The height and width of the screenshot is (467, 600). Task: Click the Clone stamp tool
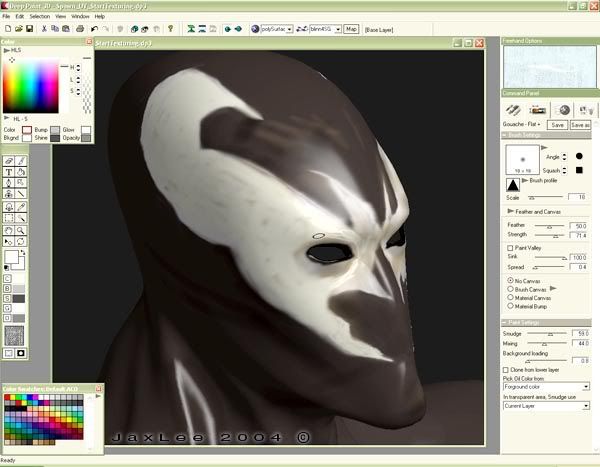(x=9, y=194)
